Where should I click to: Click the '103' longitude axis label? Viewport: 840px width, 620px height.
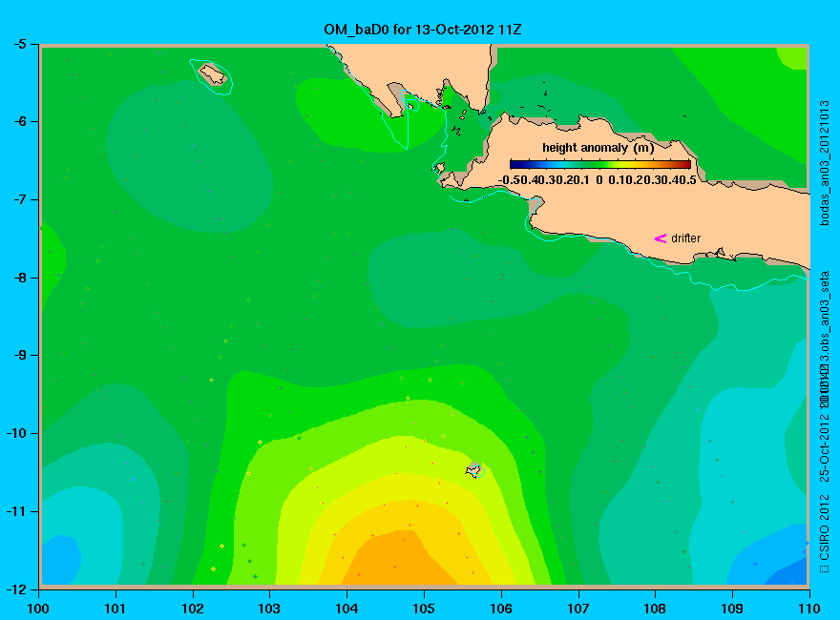pyautogui.click(x=269, y=609)
